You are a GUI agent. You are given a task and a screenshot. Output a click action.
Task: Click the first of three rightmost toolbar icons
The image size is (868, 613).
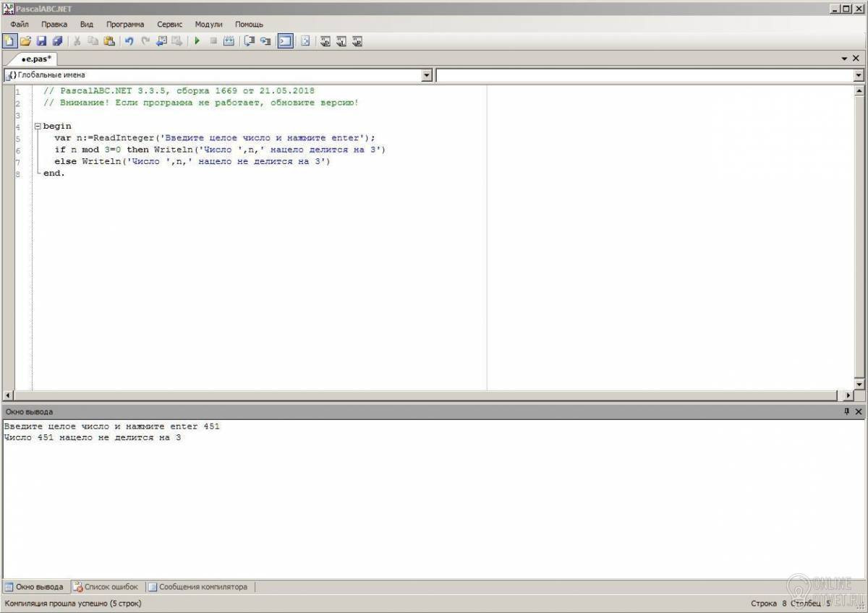point(325,41)
